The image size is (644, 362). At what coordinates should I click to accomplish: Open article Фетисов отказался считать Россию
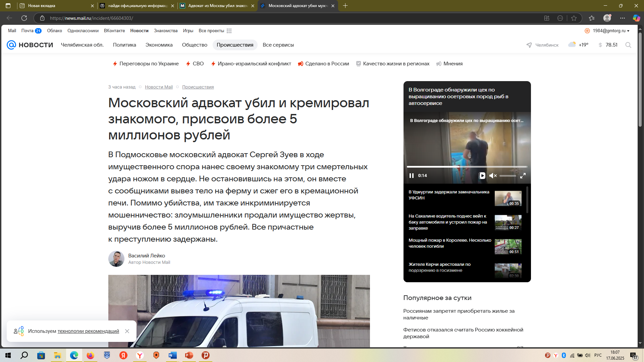(x=463, y=333)
